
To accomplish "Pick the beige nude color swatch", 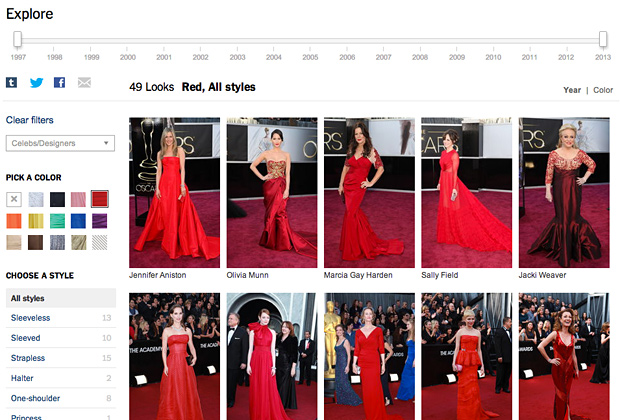I will 14,242.
